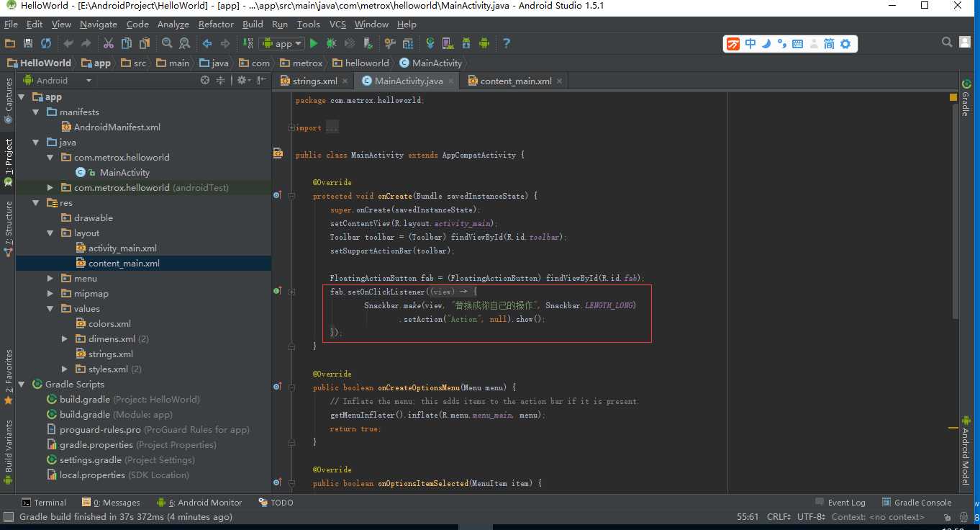Start debugging with the bug icon
The height and width of the screenshot is (530, 980).
click(x=331, y=44)
